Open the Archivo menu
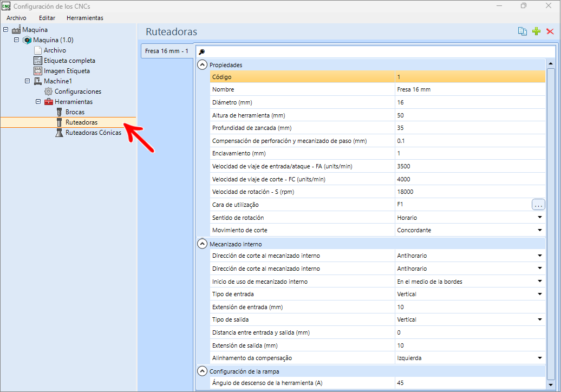Viewport: 561px width, 392px height. pos(16,18)
